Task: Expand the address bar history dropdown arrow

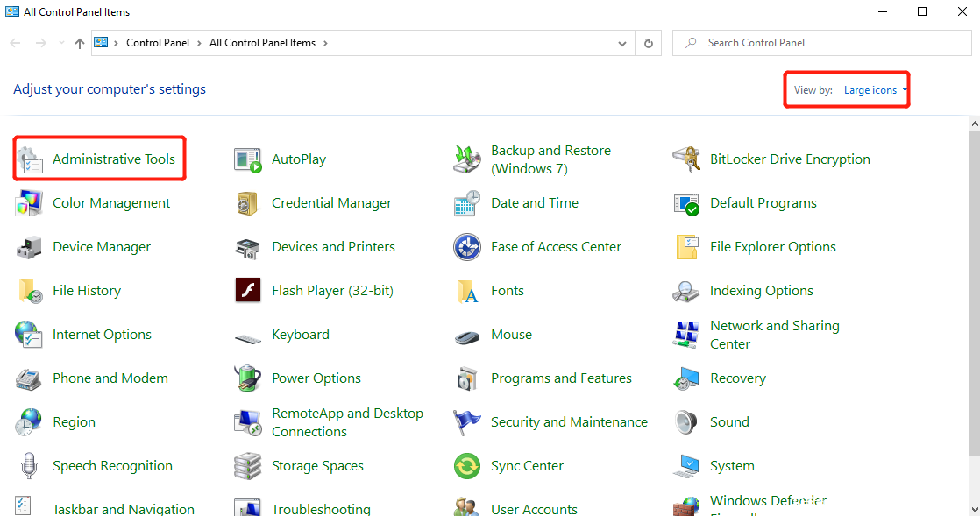Action: pos(622,43)
